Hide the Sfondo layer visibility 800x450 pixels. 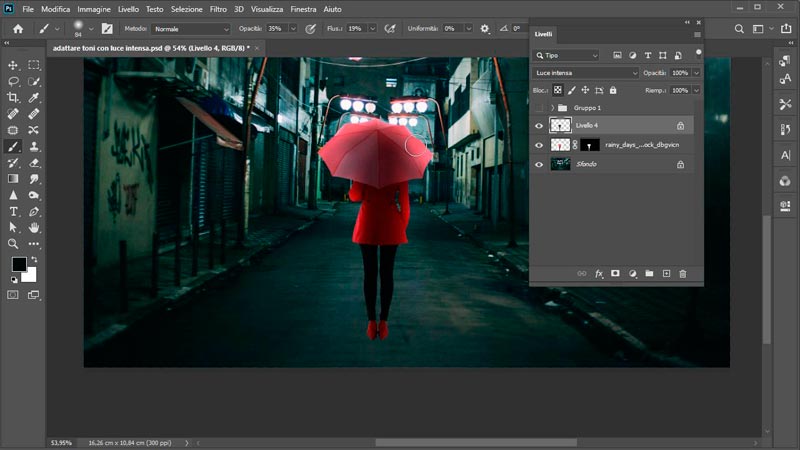point(539,164)
